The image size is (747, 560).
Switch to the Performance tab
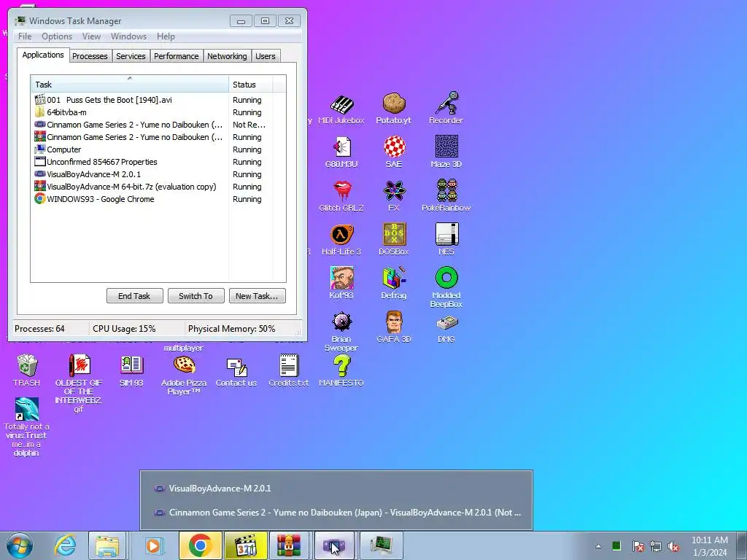pos(177,55)
